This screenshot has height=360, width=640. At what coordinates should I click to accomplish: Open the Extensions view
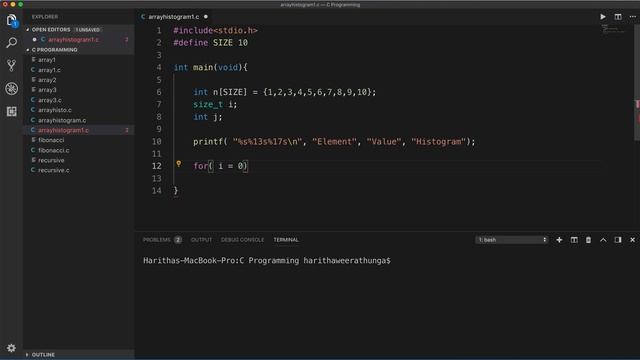(11, 111)
